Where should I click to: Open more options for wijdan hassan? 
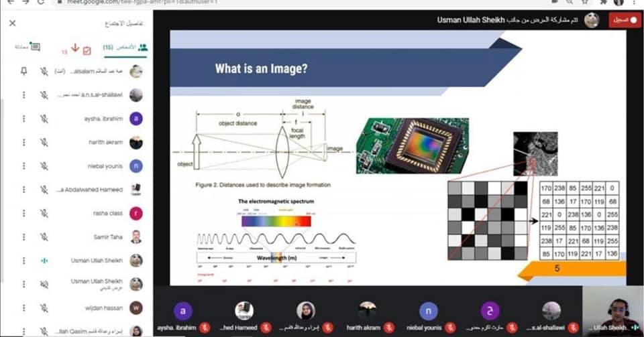pyautogui.click(x=24, y=308)
